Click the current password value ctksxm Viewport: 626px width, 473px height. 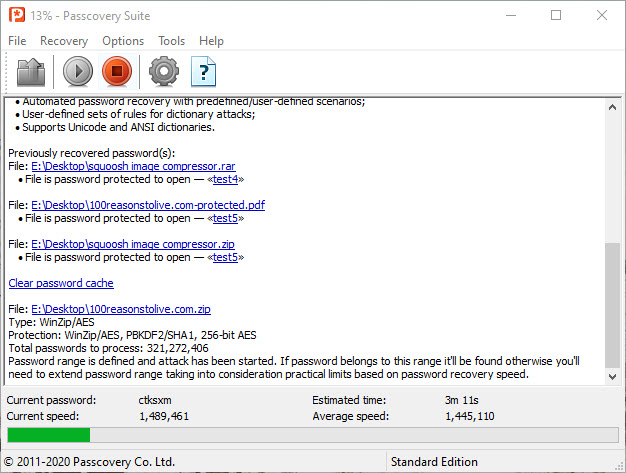[155, 400]
